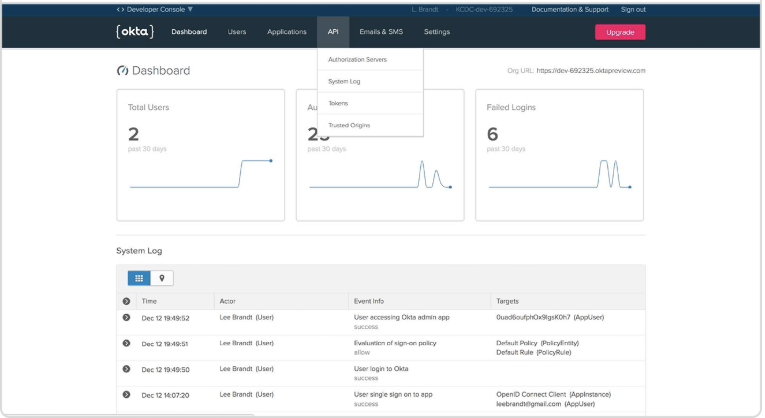Click the 0uad6oufphOx9IgsK0h7 AppUser target
Image resolution: width=765 pixels, height=418 pixels.
[550, 318]
